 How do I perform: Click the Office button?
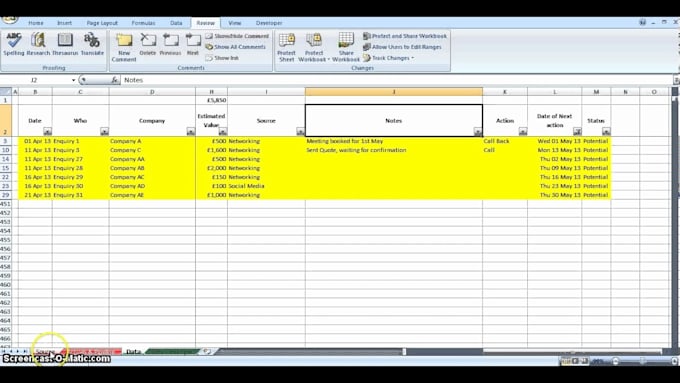[10, 20]
